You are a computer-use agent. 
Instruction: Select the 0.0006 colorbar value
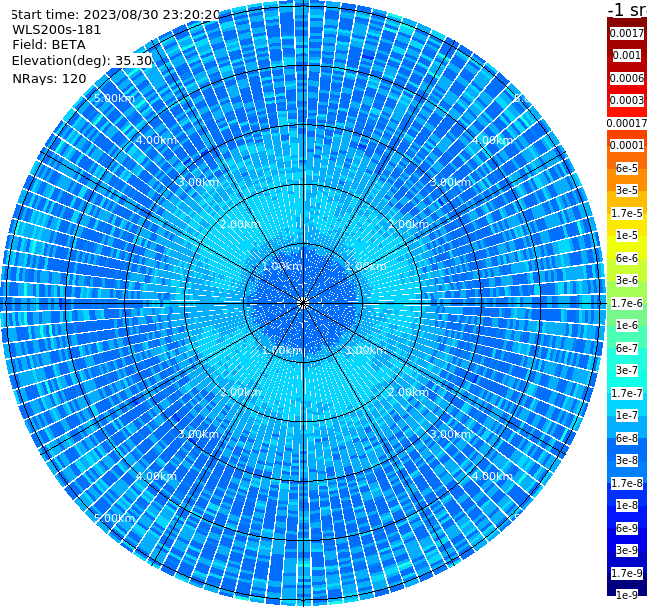coord(627,78)
